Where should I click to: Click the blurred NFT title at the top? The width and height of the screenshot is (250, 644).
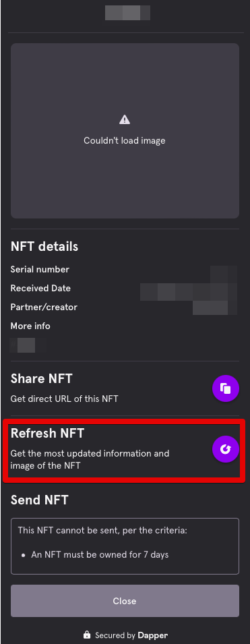pos(127,13)
